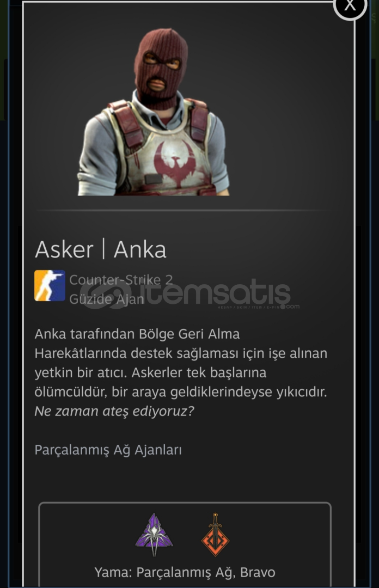
Task: Click the agent description paragraph
Action: point(181,372)
